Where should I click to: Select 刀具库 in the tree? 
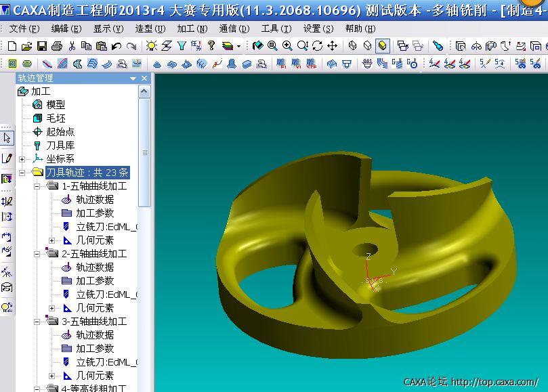pyautogui.click(x=60, y=146)
